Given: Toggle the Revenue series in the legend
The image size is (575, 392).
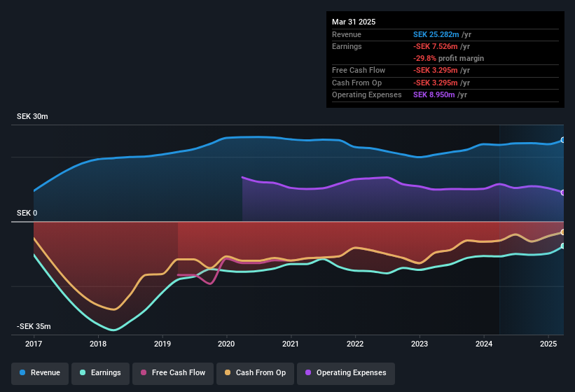Looking at the screenshot, I should click(40, 373).
